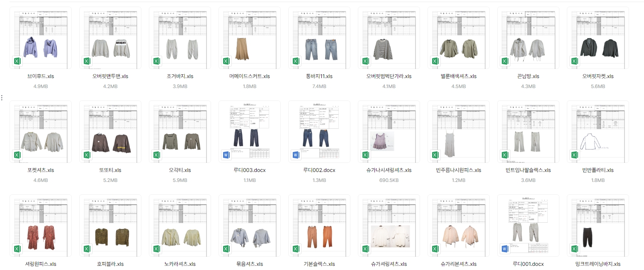Click the Word icon on 루디002.docx
Screen dimensions: 644x270
(296, 155)
